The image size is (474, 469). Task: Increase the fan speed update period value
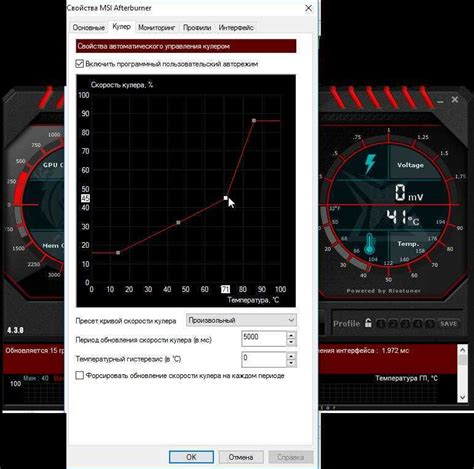pyautogui.click(x=291, y=335)
